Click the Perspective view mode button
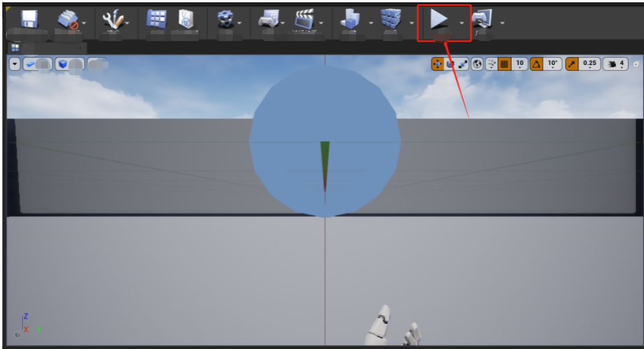644x349 pixels. click(38, 64)
